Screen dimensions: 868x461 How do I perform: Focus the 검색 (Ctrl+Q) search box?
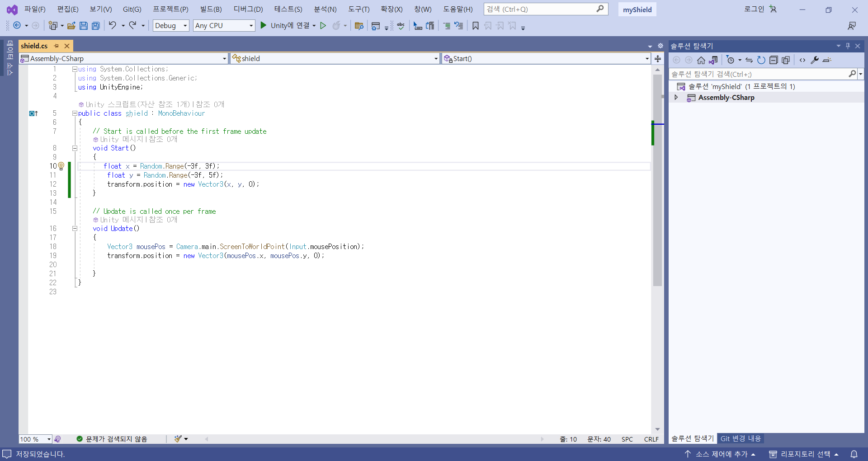click(546, 9)
